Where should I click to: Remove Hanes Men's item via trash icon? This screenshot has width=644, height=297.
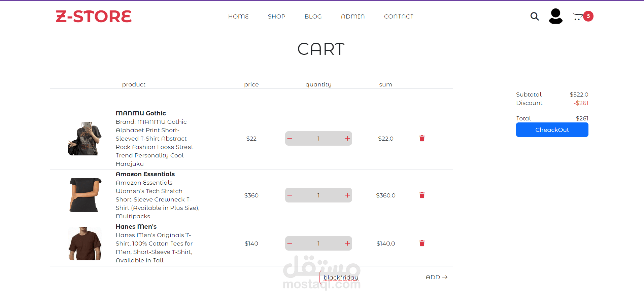click(x=422, y=243)
